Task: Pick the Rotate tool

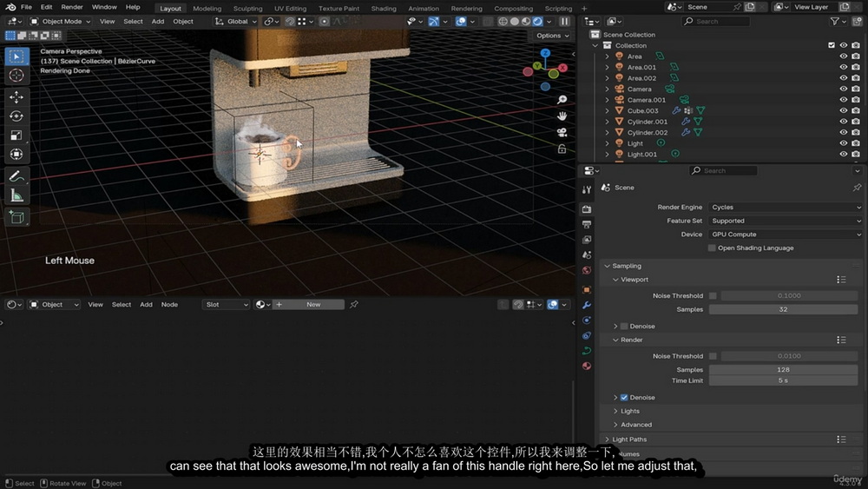Action: [16, 116]
